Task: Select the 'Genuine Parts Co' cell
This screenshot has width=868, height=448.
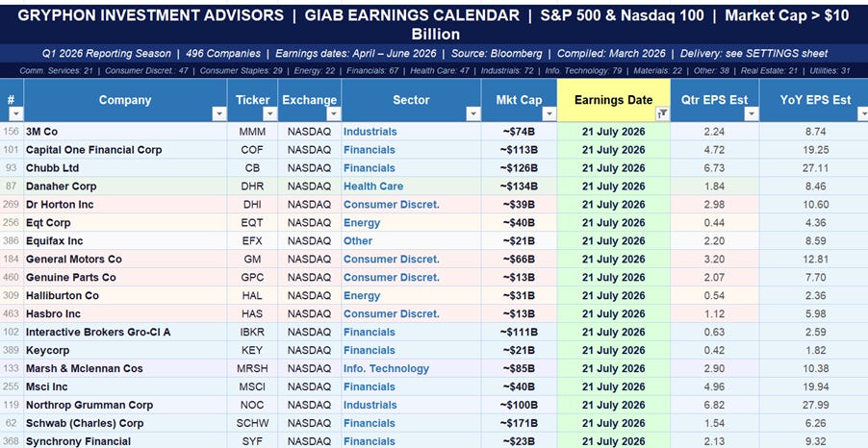Action: (125, 278)
